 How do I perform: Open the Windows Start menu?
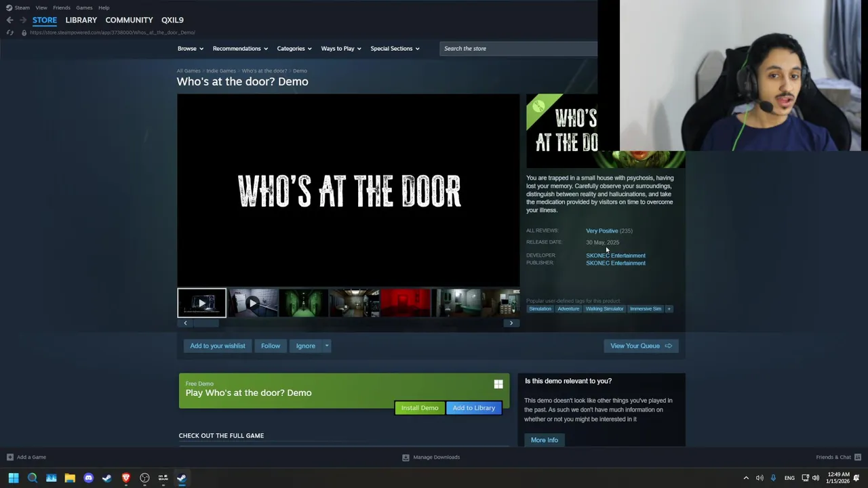coord(14,478)
